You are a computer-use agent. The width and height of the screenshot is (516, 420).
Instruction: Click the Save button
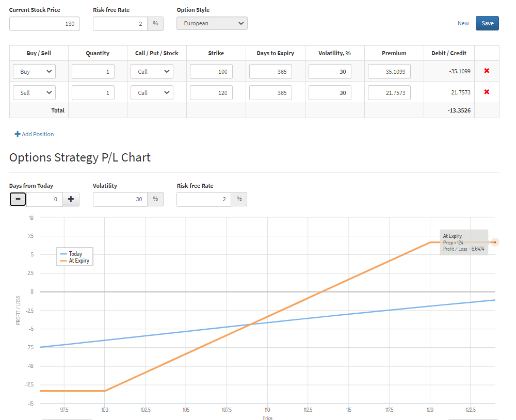[487, 23]
